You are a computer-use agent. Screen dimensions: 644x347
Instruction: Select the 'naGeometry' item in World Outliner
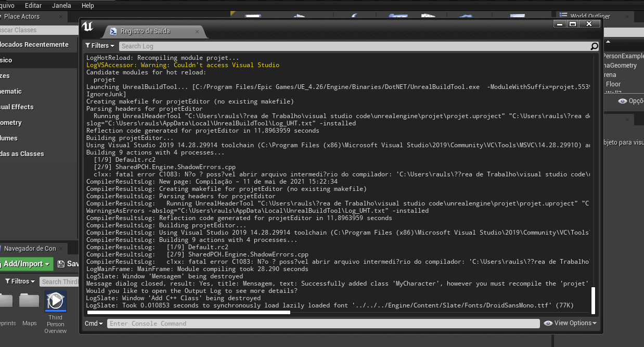pos(620,66)
